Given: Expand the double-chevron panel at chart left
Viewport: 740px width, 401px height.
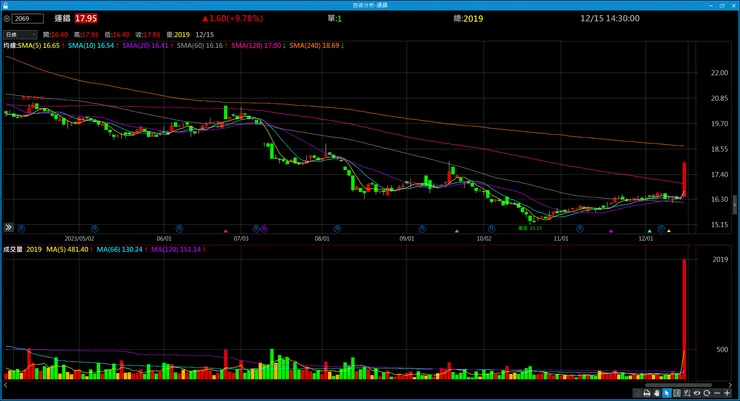Looking at the screenshot, I should click(x=8, y=227).
